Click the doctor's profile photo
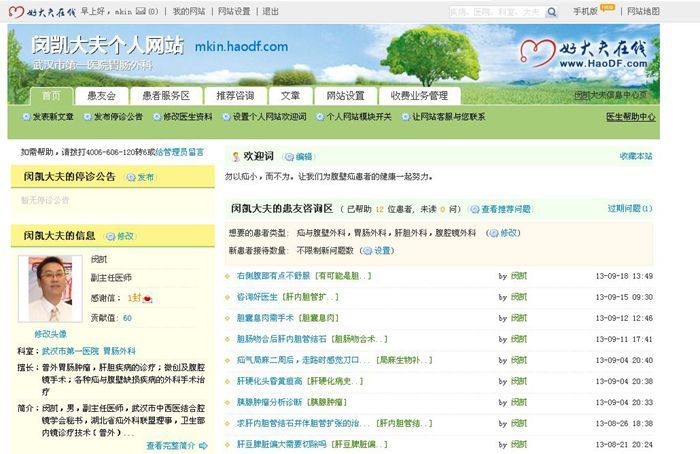Image resolution: width=700 pixels, height=454 pixels. pyautogui.click(x=50, y=289)
